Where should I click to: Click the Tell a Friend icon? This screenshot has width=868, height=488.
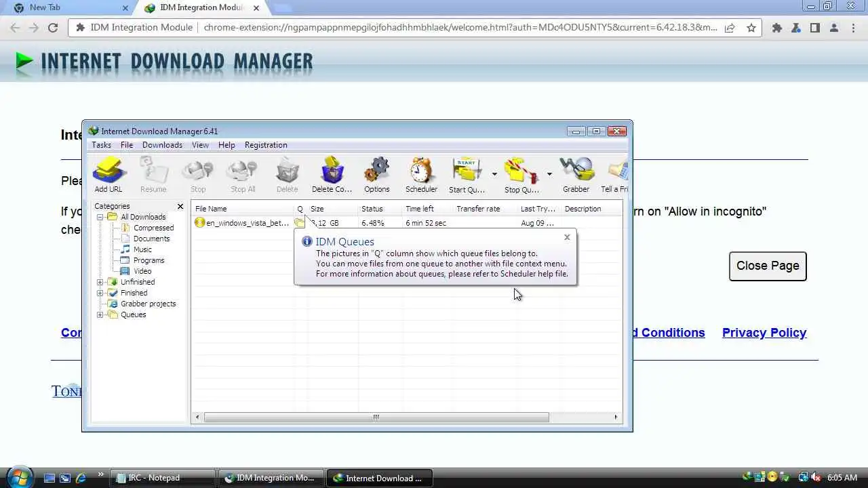coord(614,175)
